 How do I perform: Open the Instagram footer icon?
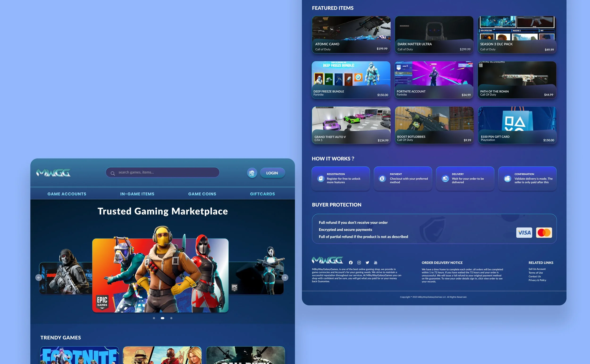click(359, 263)
